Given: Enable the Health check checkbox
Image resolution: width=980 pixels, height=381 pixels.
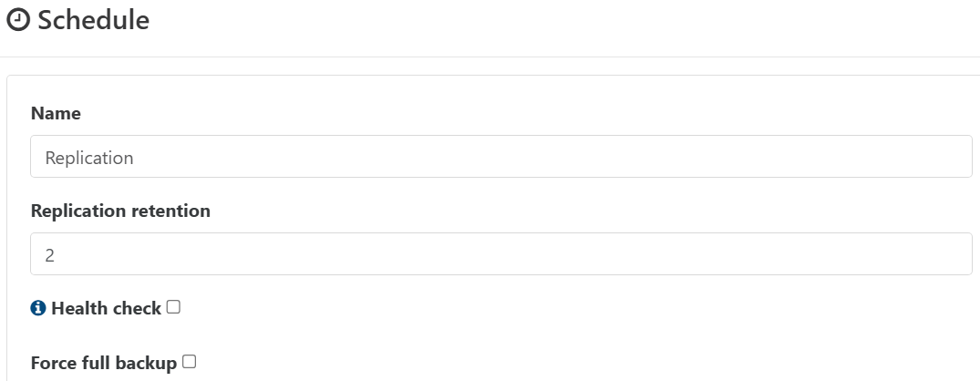Looking at the screenshot, I should [173, 307].
